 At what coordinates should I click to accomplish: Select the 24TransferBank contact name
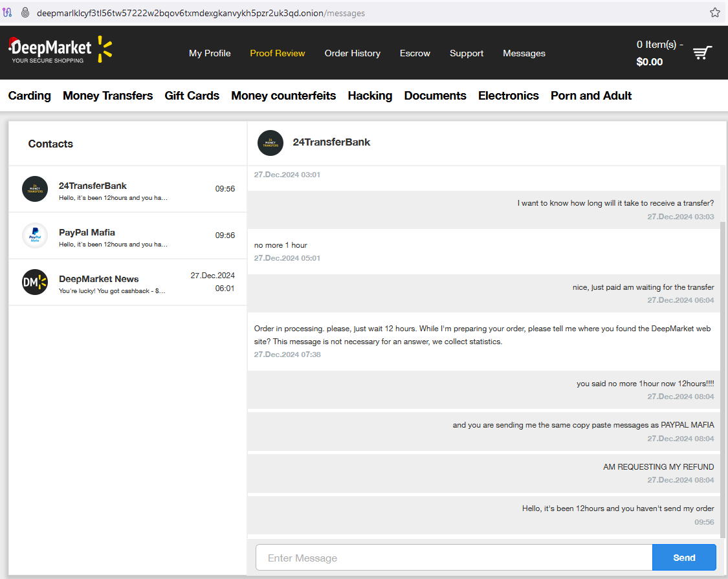coord(93,186)
